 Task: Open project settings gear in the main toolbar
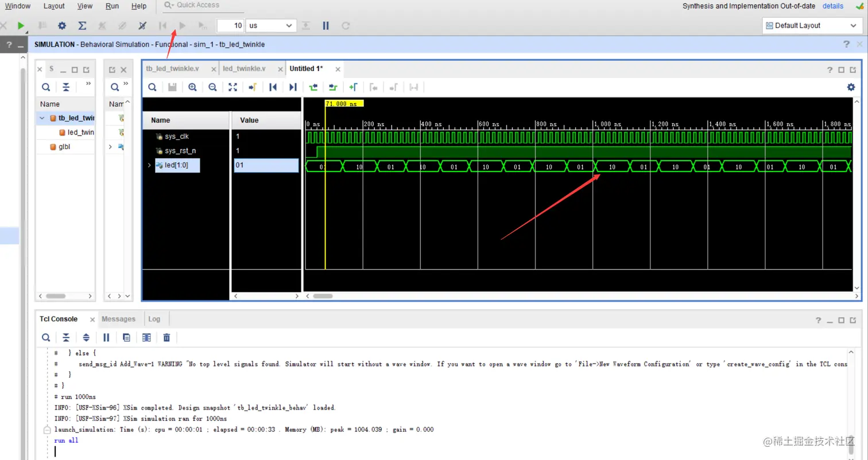click(62, 26)
